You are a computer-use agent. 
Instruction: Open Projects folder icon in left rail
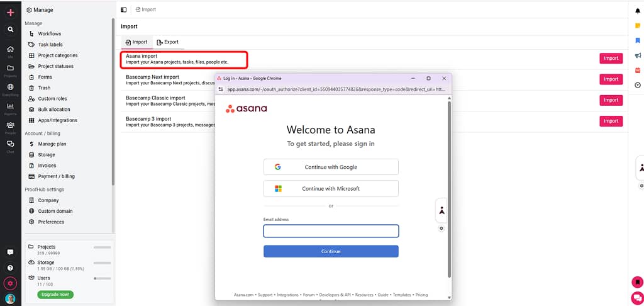click(x=10, y=68)
